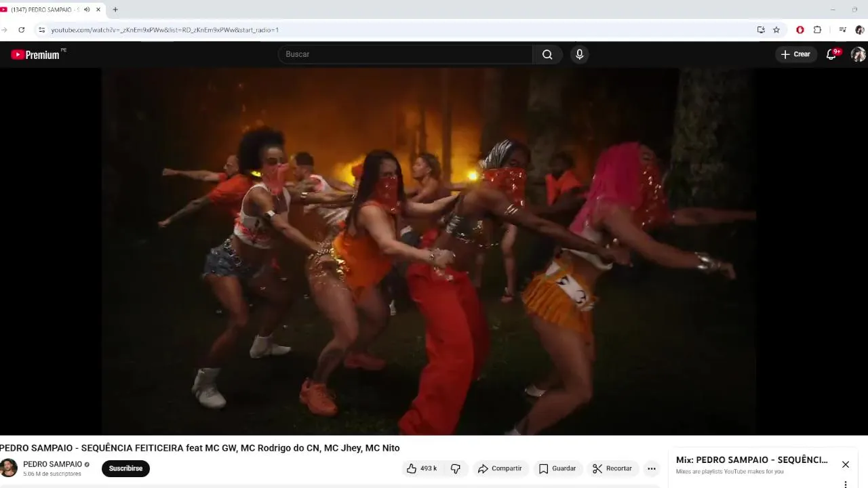Click the video title SEQUÊNCIA FEITICEIRA

pos(200,448)
